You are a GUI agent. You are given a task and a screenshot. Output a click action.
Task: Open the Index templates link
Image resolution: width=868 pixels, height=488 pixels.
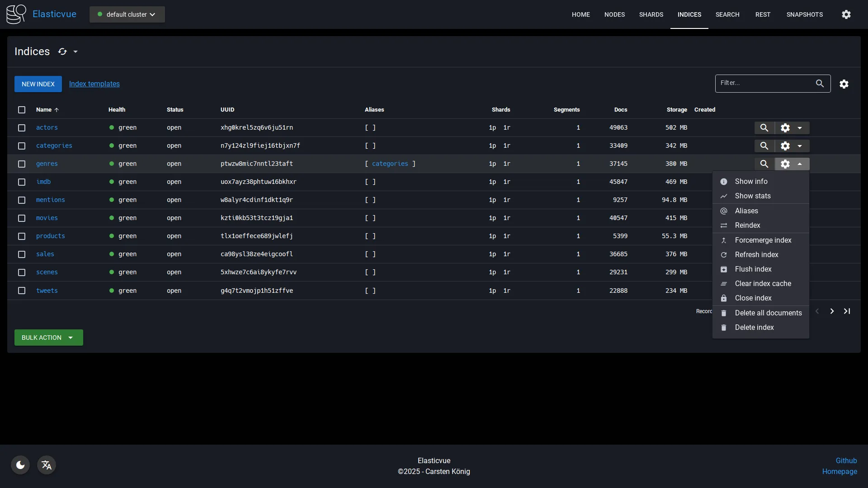point(94,84)
